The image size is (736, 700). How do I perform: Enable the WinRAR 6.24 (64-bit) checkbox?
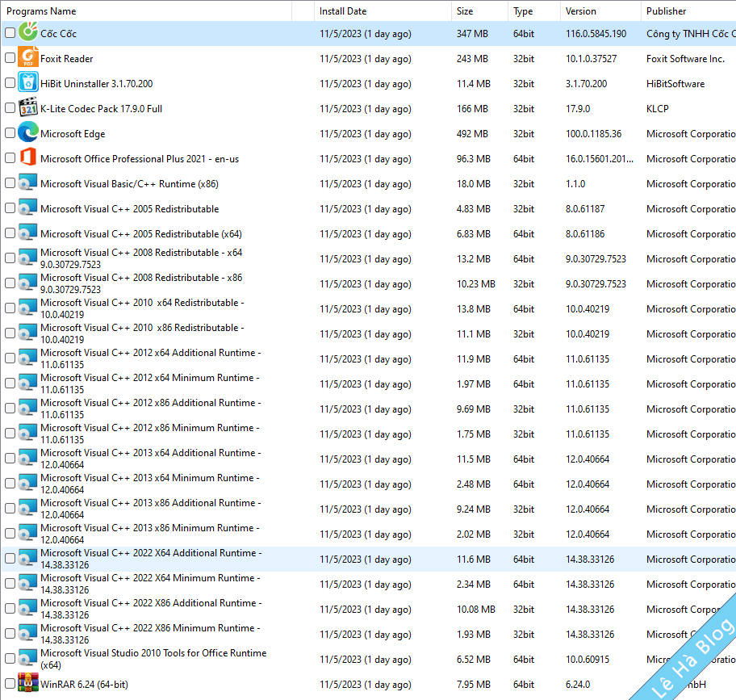[10, 684]
